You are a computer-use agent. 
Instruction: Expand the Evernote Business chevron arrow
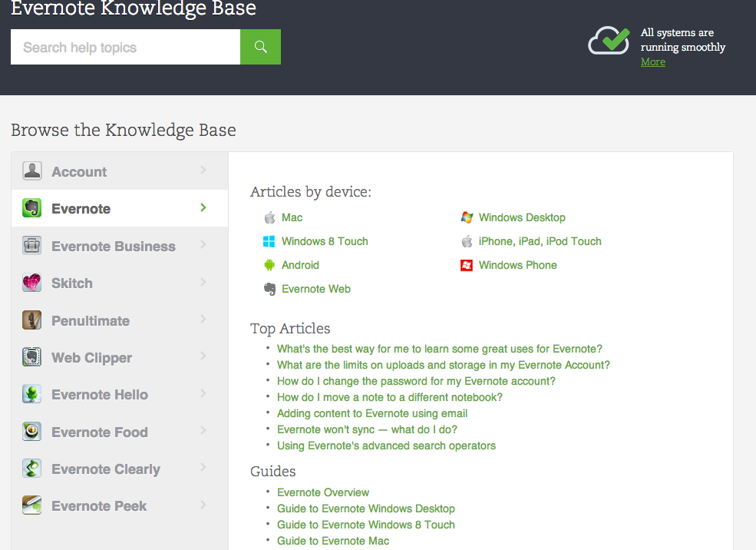click(x=203, y=244)
